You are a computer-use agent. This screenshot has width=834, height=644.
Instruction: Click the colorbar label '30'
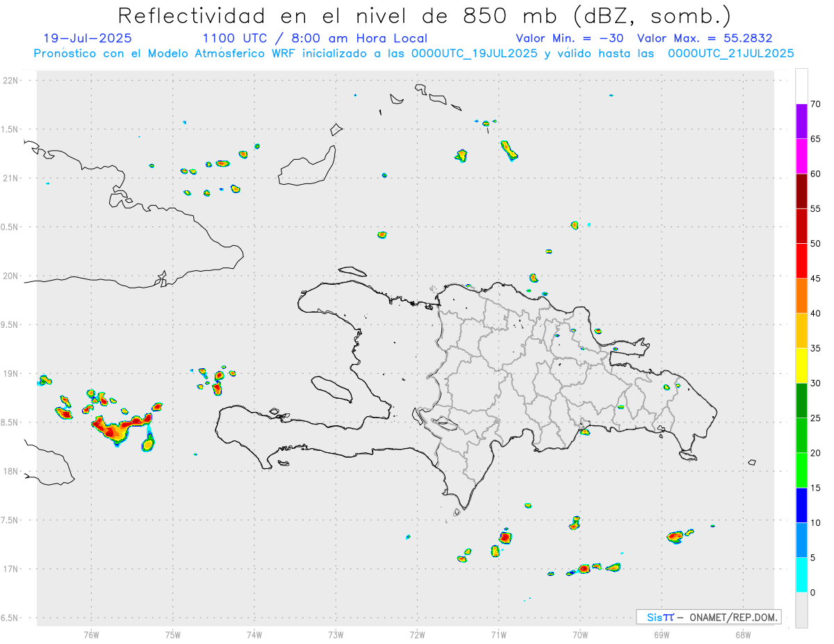tap(815, 383)
